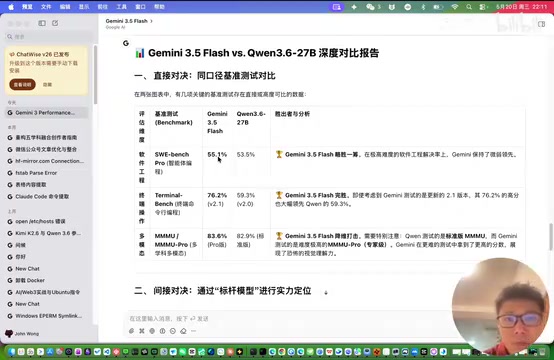
Task: Click the circled icon fourth in input toolbar
Action: (x=163, y=331)
